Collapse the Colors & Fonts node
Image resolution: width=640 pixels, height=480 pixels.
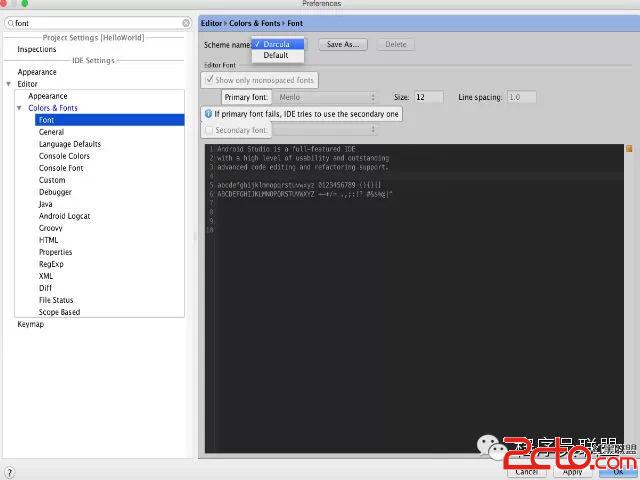pyautogui.click(x=19, y=108)
